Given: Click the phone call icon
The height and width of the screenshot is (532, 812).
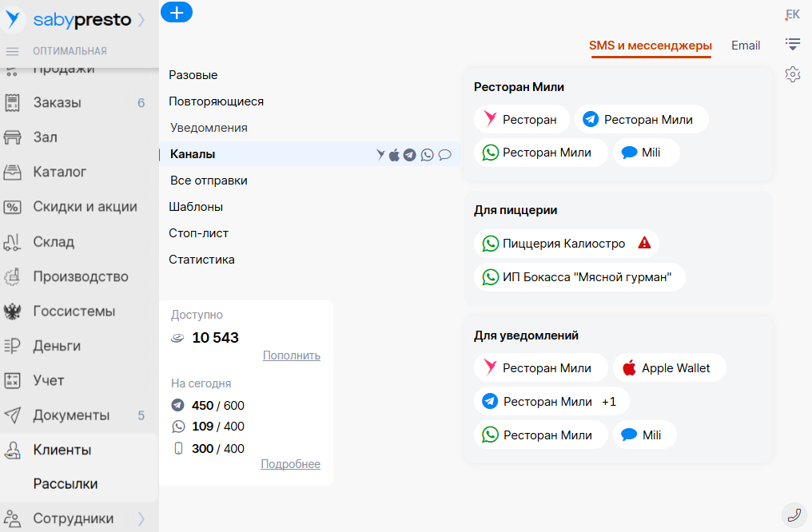Looking at the screenshot, I should pos(794,514).
